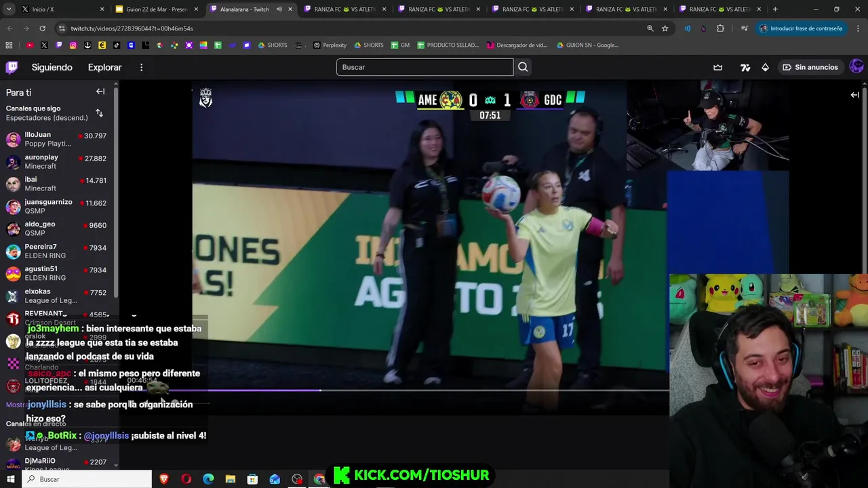Screen dimensions: 868x488
Task: Open the bits diamond icon
Action: [766, 67]
